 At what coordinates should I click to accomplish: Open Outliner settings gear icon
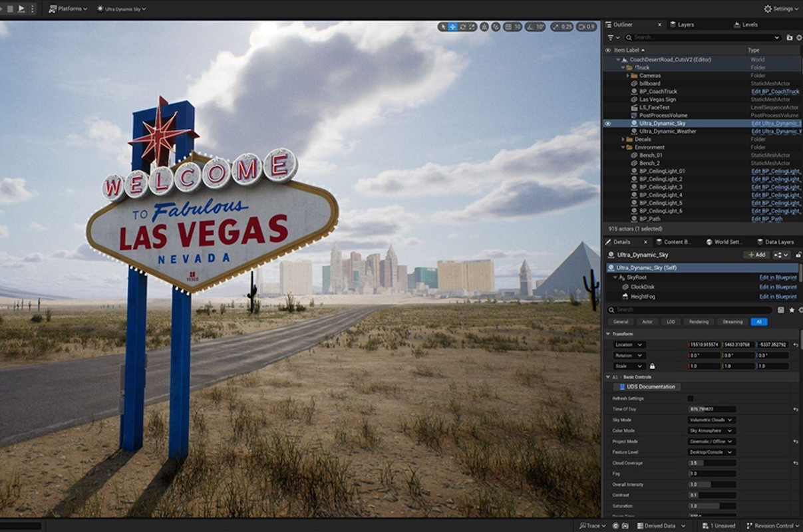pos(799,38)
